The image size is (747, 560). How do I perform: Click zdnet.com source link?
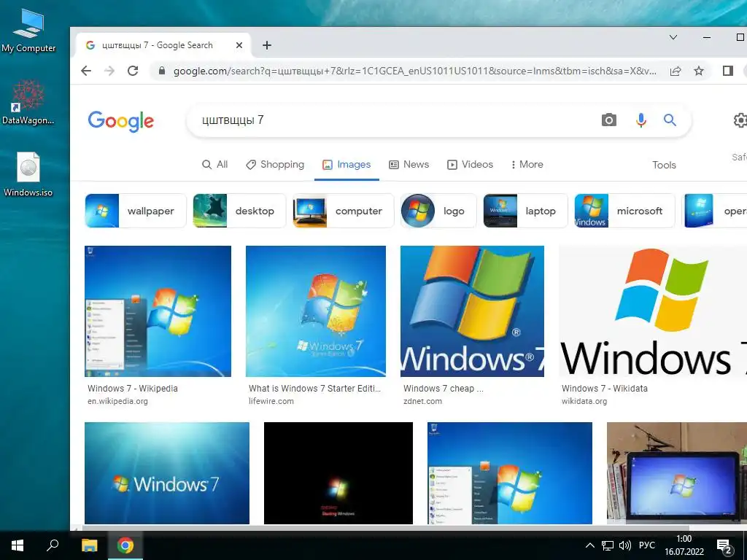422,402
